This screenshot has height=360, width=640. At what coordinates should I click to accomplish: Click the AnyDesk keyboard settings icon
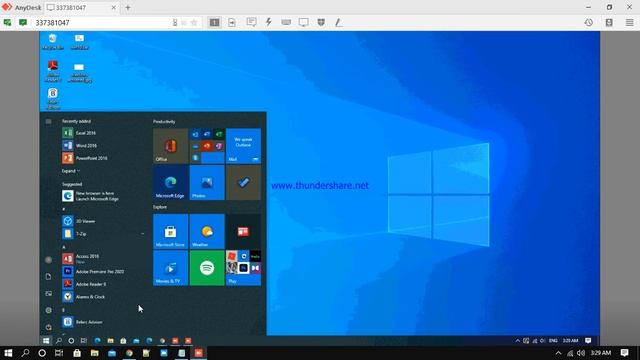tap(286, 22)
